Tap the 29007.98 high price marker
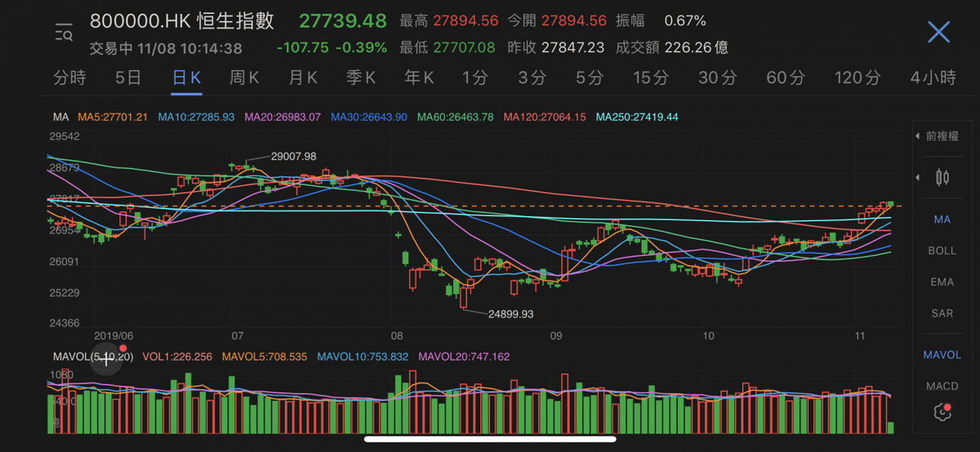The width and height of the screenshot is (980, 452). coord(293,156)
